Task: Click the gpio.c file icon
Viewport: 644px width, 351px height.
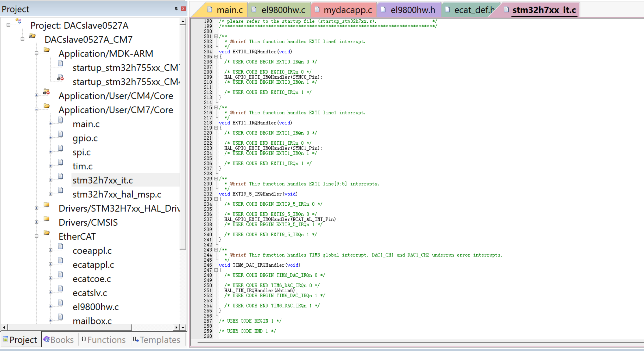Action: [61, 134]
